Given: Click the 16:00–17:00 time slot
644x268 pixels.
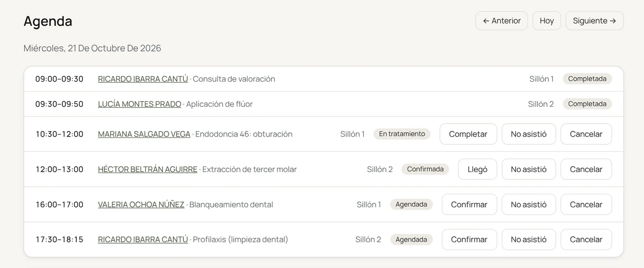Looking at the screenshot, I should pos(59,204).
